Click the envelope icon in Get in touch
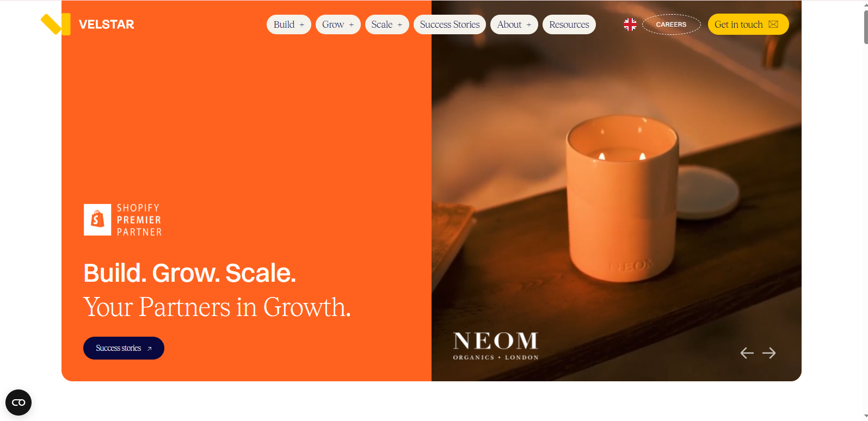 (x=773, y=24)
